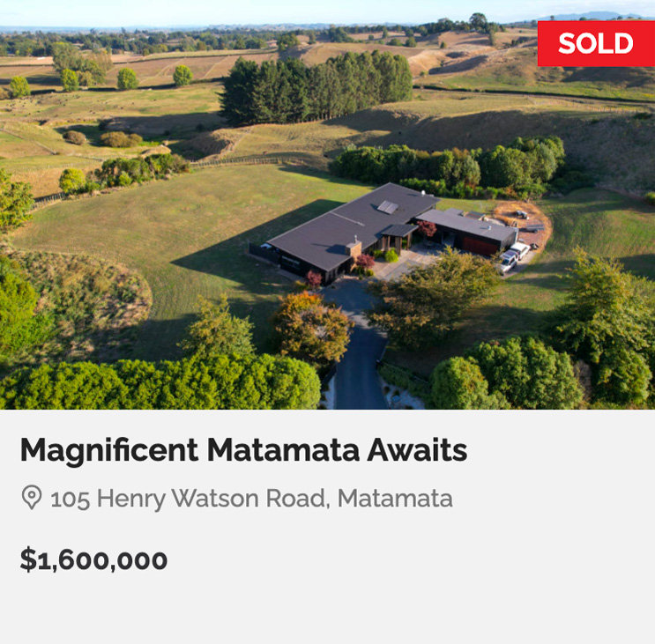The height and width of the screenshot is (644, 655).
Task: Click "Matamata" at the end of the address
Action: click(395, 499)
